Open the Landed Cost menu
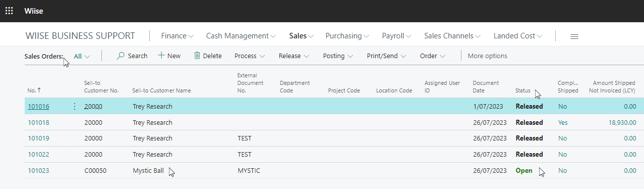Screen dimensions: 644x189 (518, 36)
